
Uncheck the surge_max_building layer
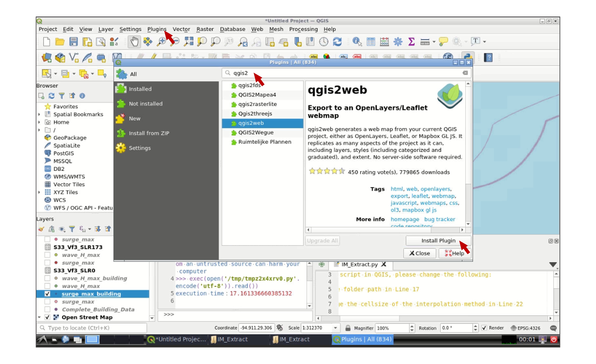click(47, 294)
